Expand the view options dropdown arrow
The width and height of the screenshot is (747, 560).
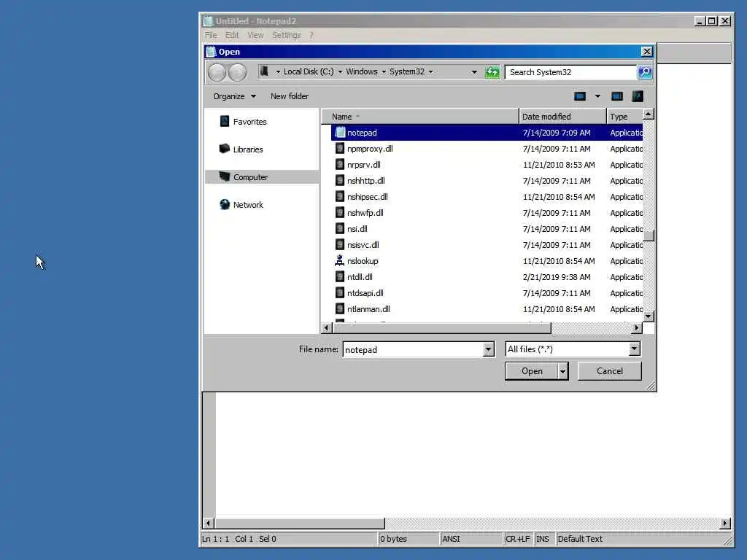coord(597,96)
